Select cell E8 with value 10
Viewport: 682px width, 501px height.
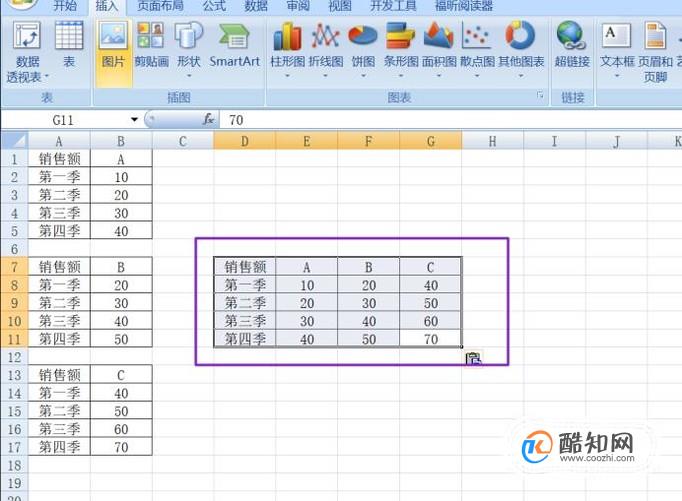pos(307,285)
